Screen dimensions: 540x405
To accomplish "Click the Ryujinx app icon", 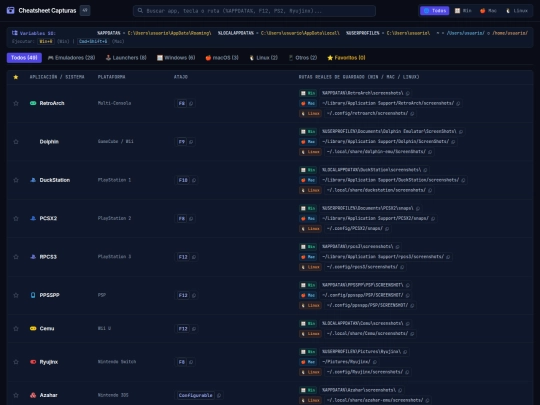I will point(33,362).
